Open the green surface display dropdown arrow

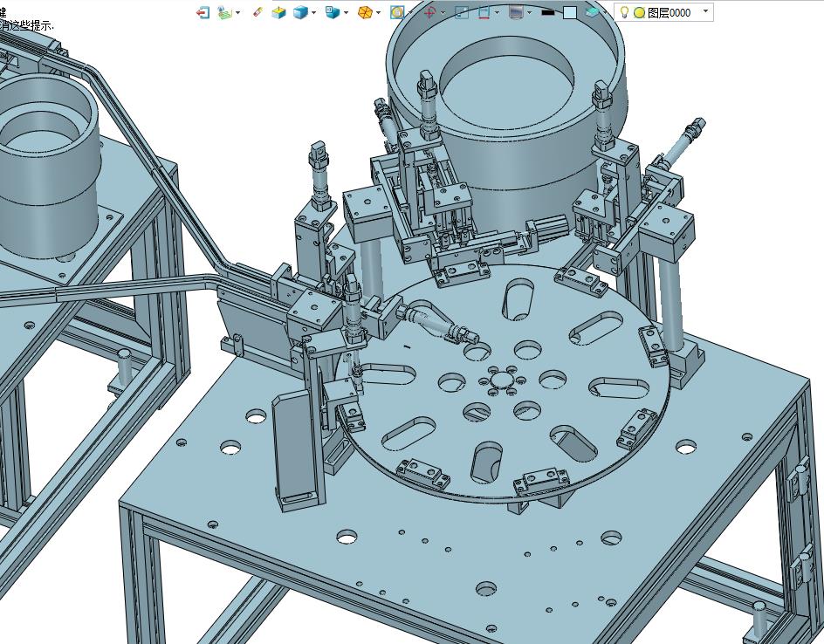238,12
